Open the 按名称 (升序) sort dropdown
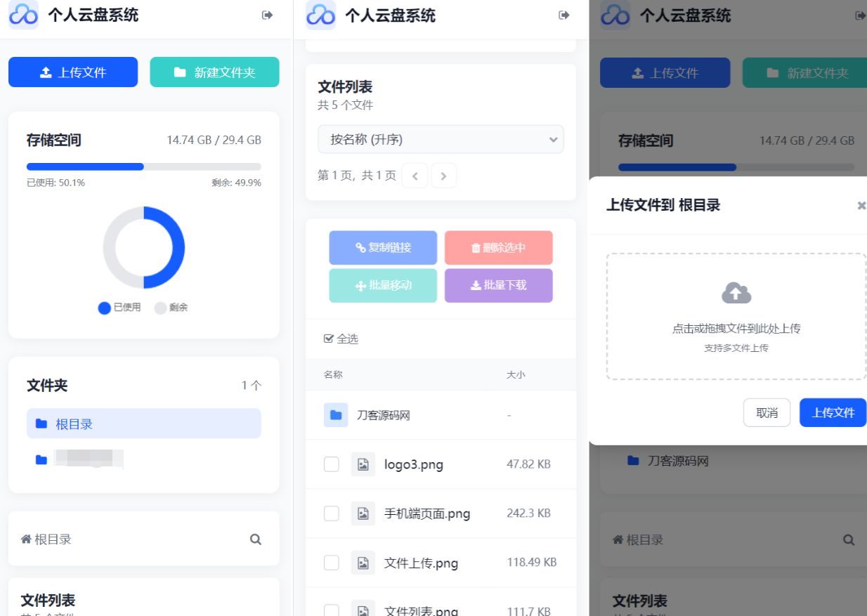Image resolution: width=867 pixels, height=616 pixels. point(441,139)
